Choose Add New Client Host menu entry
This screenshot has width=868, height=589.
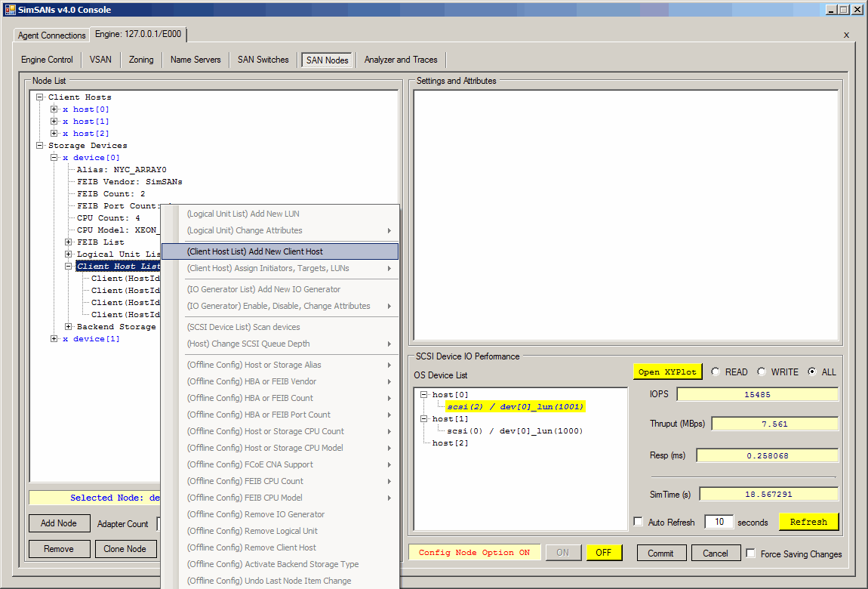pos(281,251)
